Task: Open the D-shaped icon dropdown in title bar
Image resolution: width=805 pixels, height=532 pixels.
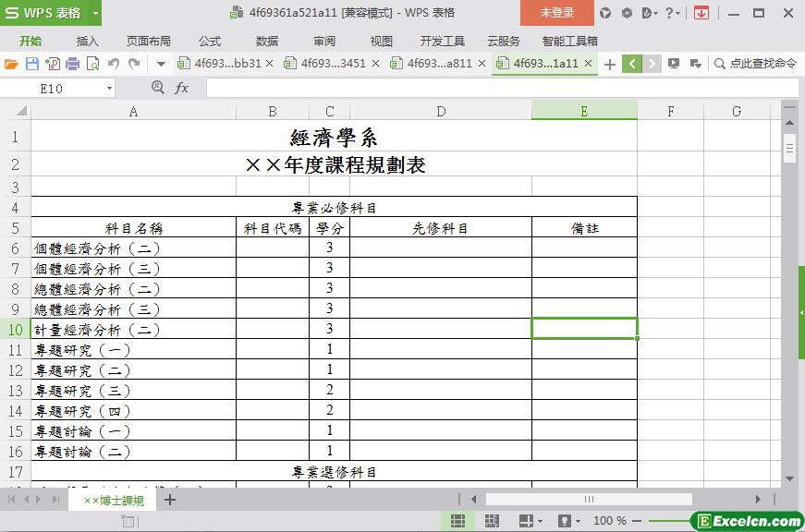Action: [650, 13]
